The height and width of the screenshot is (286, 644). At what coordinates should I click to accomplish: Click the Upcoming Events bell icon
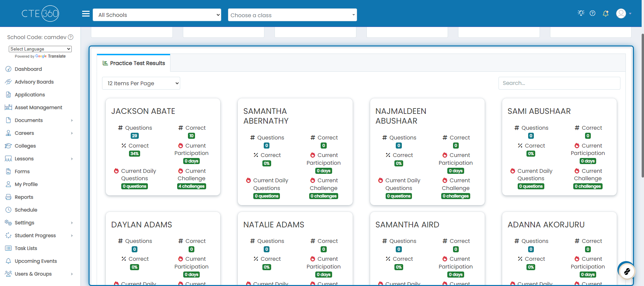point(8,261)
